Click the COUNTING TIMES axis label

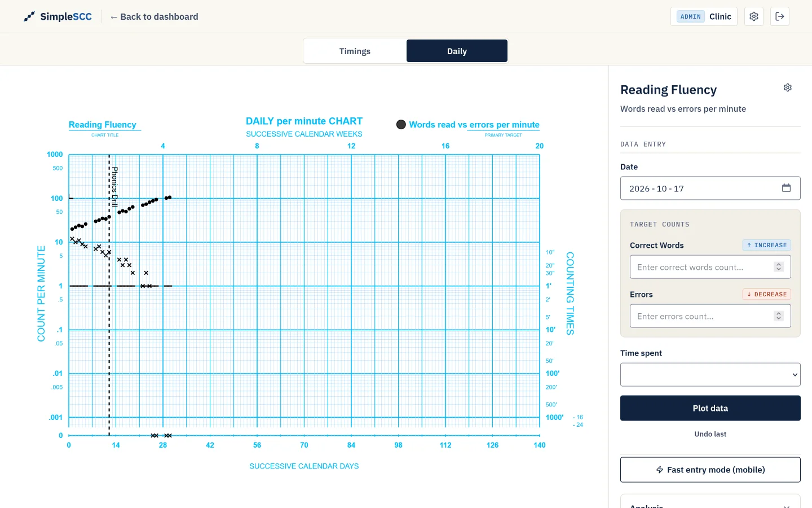click(x=570, y=294)
